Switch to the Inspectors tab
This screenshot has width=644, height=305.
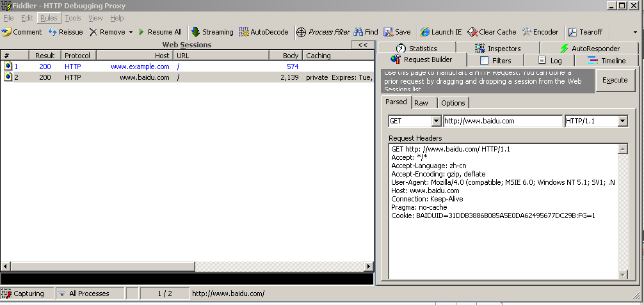(497, 48)
